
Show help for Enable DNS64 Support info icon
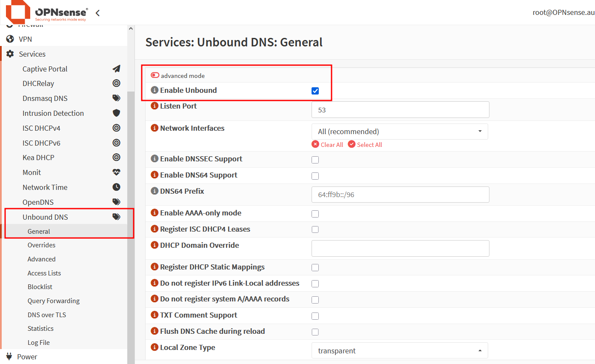pos(155,175)
